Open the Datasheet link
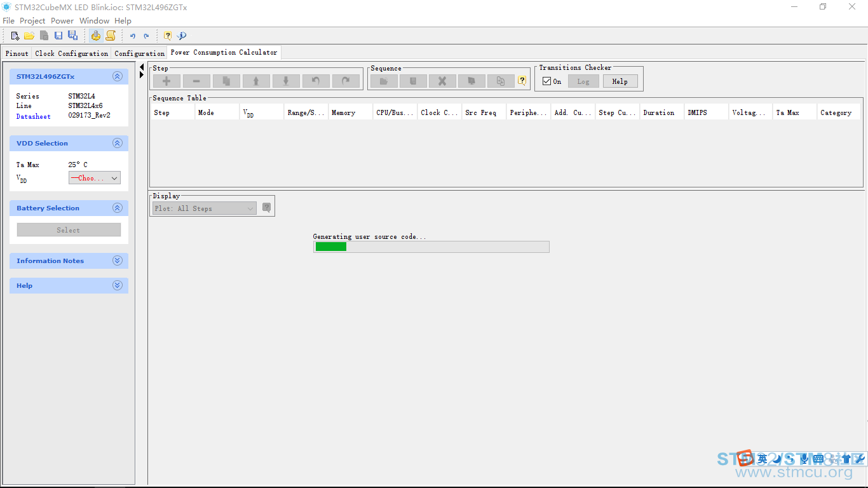Image resolution: width=868 pixels, height=488 pixels. tap(34, 116)
